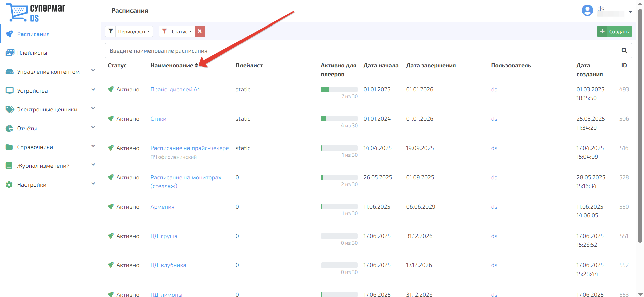Click the Плейлисты picture icon in sidebar
The width and height of the screenshot is (644, 297).
point(10,53)
